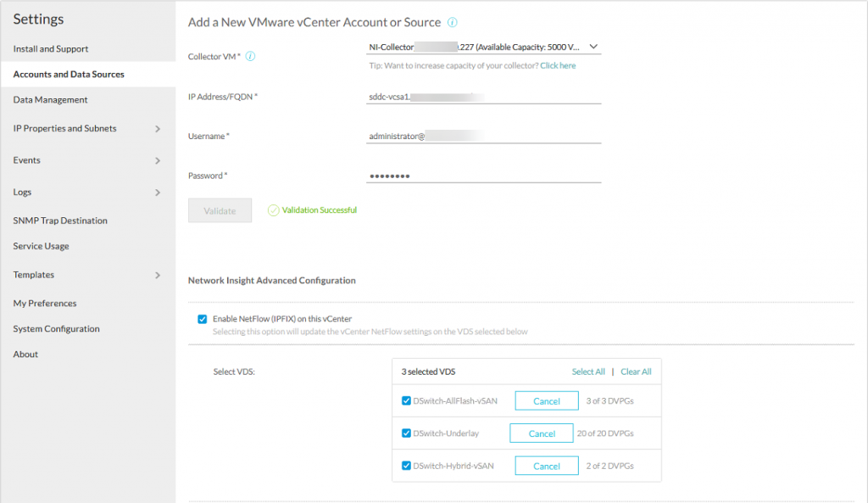Expand the Events menu chevron
Screen dimensions: 868x503
[x=158, y=160]
